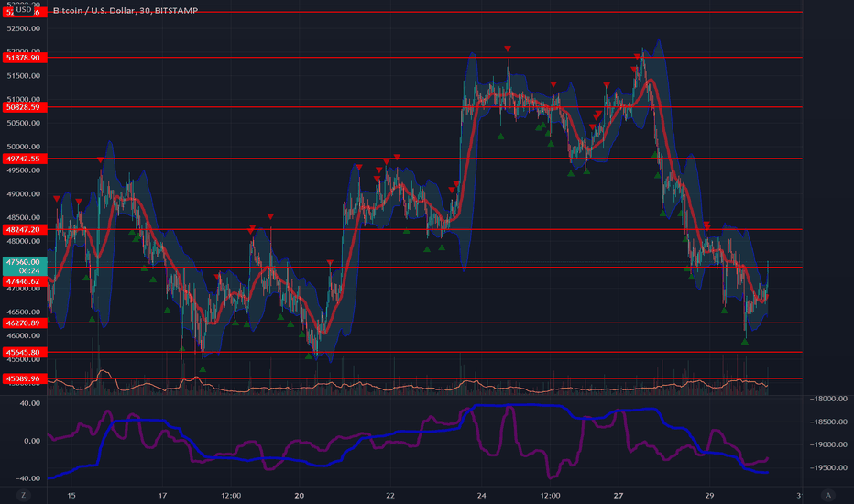Image resolution: width=854 pixels, height=504 pixels.
Task: Select the 51878.90 red price label
Action: tap(24, 58)
